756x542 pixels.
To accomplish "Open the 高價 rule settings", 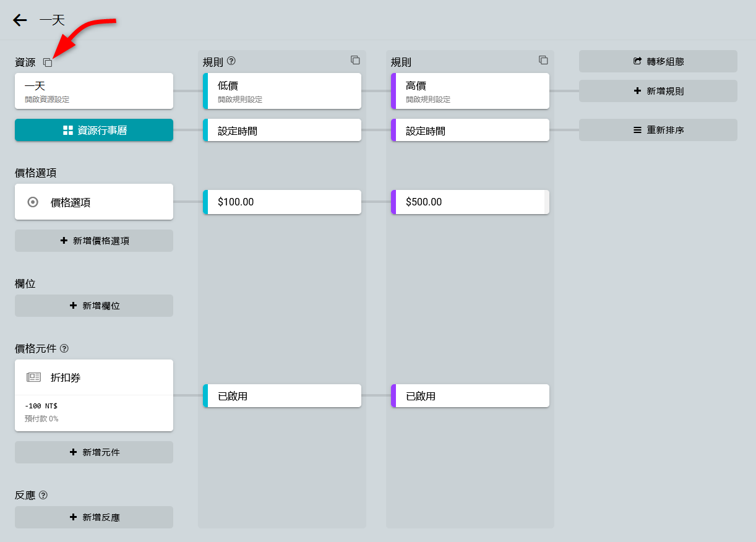I will [470, 91].
